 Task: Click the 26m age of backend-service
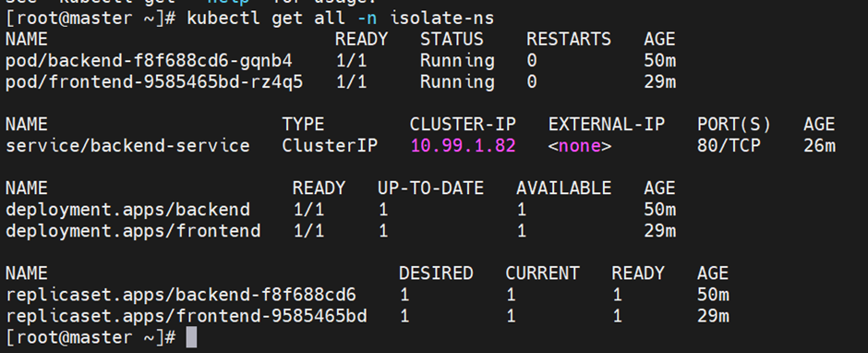tap(819, 146)
